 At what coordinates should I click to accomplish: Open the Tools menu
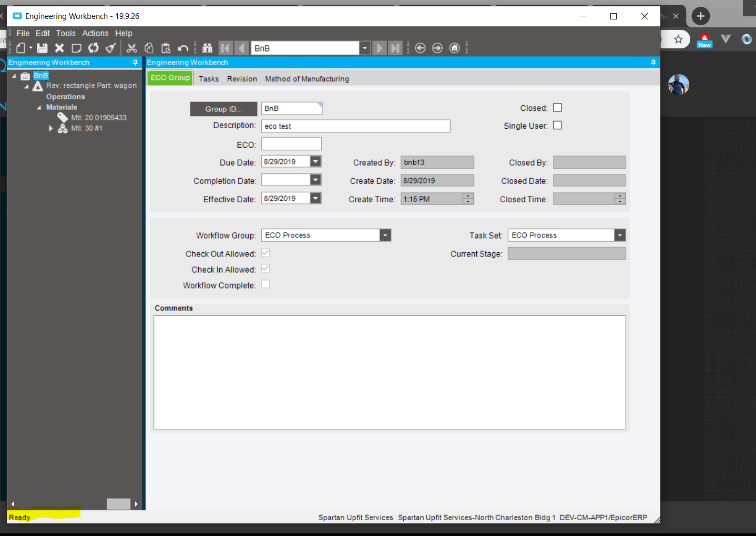[x=66, y=33]
